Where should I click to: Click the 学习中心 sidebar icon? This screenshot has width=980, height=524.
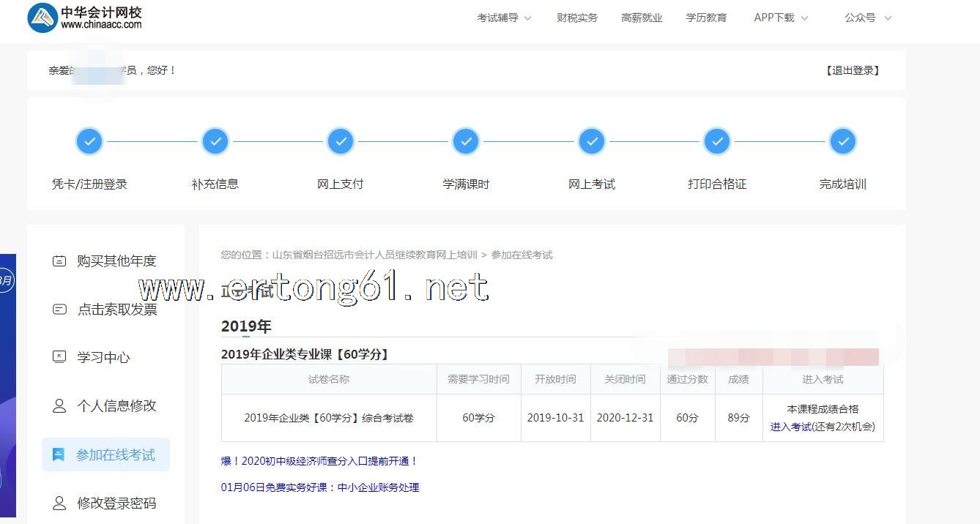click(x=59, y=357)
